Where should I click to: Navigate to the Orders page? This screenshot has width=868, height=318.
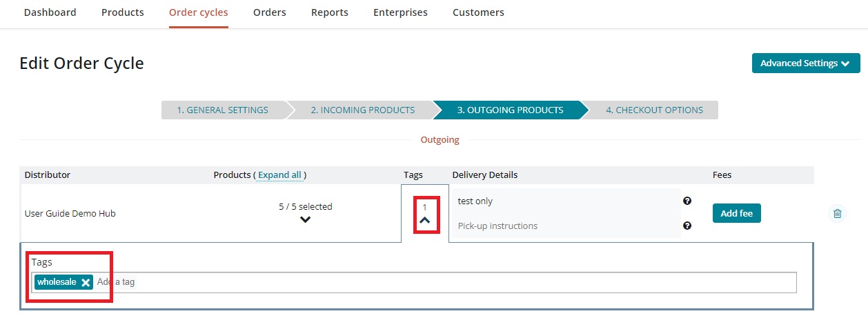(270, 12)
